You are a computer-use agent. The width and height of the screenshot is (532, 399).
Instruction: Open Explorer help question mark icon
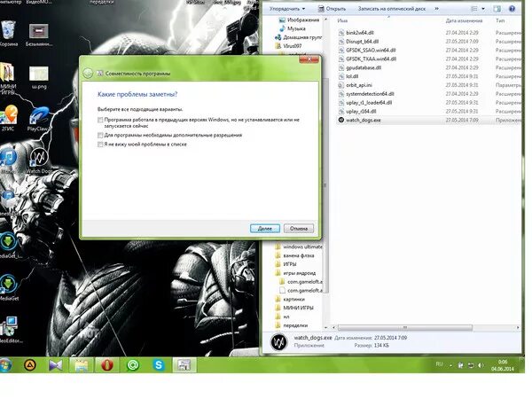coord(512,9)
